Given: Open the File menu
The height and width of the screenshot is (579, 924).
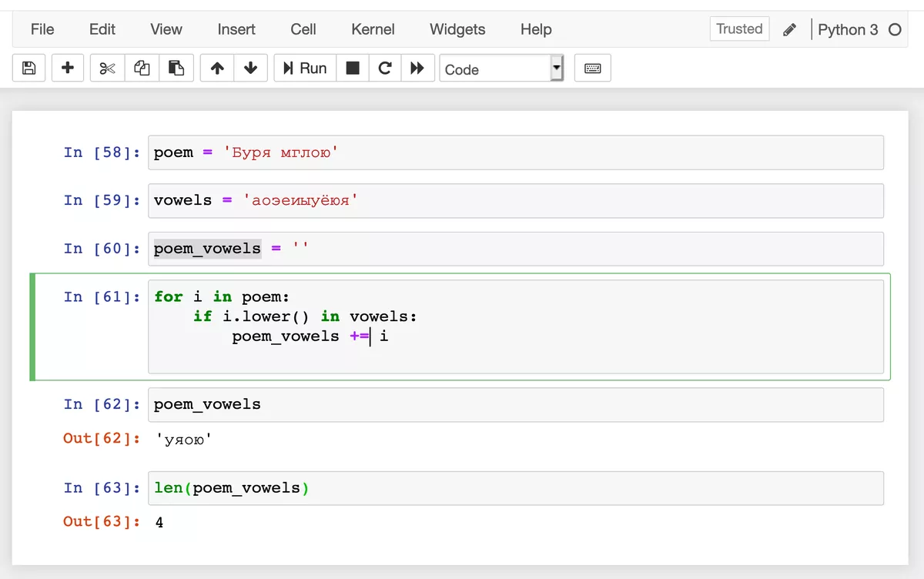Looking at the screenshot, I should pyautogui.click(x=42, y=29).
